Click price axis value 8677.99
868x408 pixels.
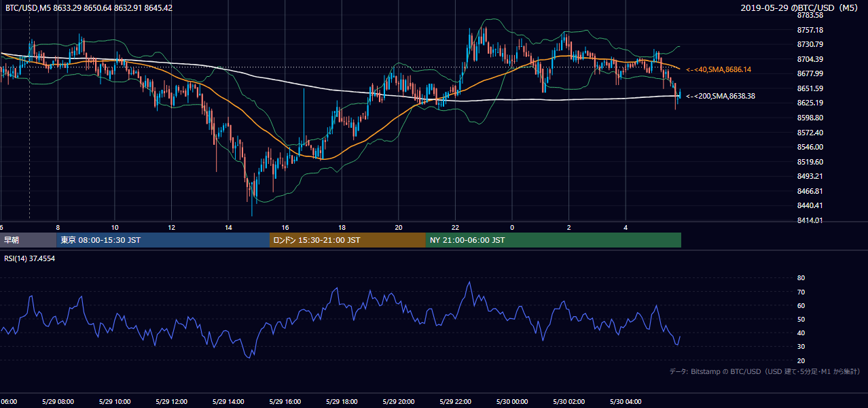810,73
